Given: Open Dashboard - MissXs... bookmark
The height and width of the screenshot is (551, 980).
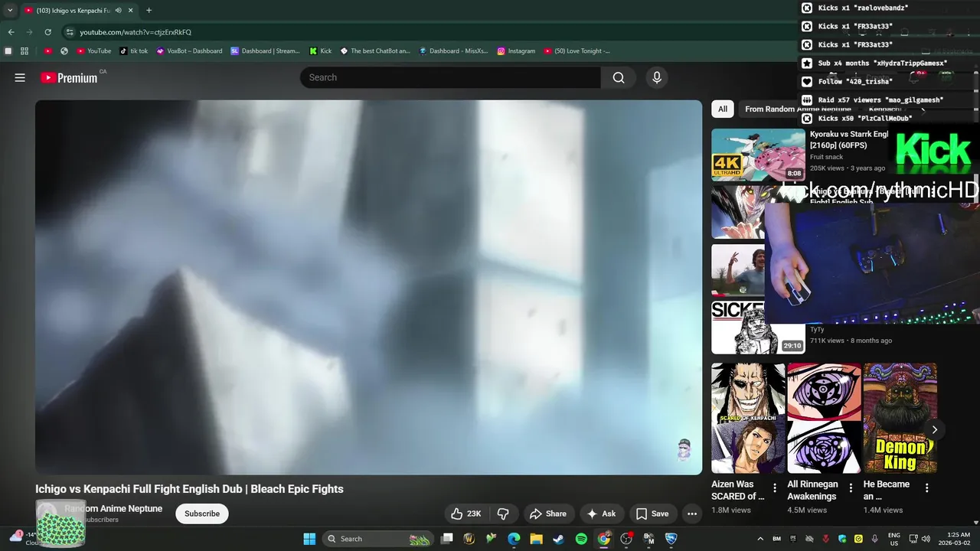Looking at the screenshot, I should 453,51.
